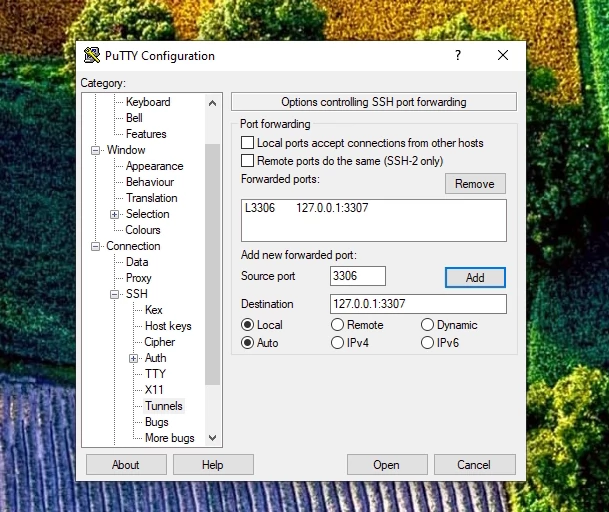
Task: Click the category list scrollbar thumb
Action: (212, 264)
